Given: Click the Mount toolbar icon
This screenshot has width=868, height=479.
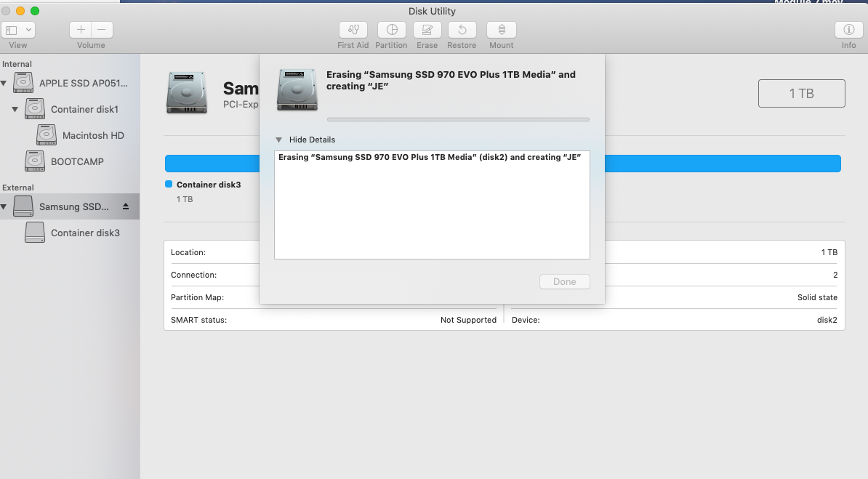Looking at the screenshot, I should point(502,30).
